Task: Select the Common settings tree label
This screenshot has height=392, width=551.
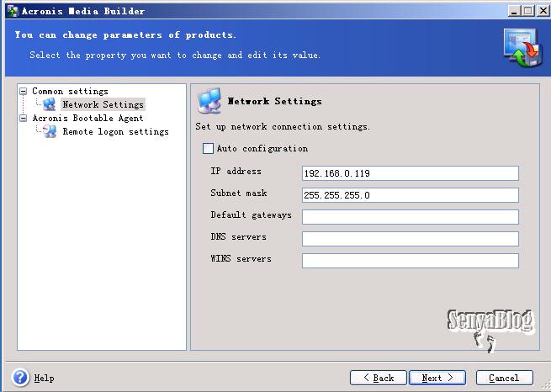Action: point(71,92)
